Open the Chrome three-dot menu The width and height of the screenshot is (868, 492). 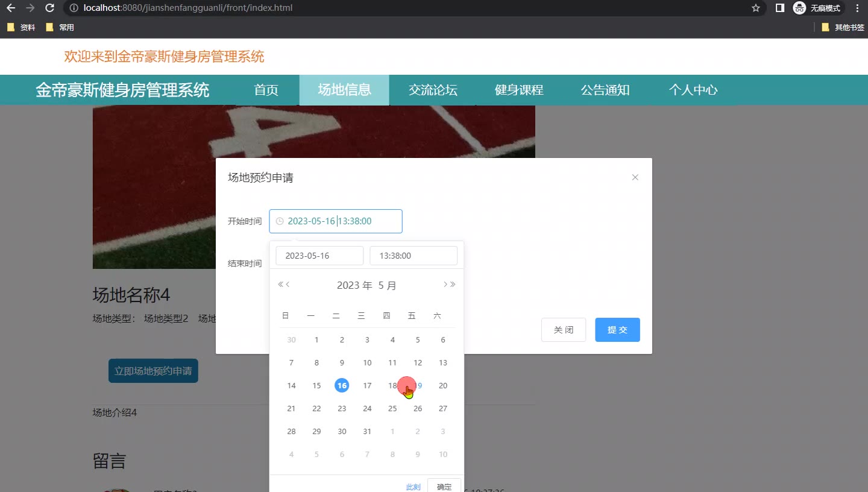[x=857, y=8]
